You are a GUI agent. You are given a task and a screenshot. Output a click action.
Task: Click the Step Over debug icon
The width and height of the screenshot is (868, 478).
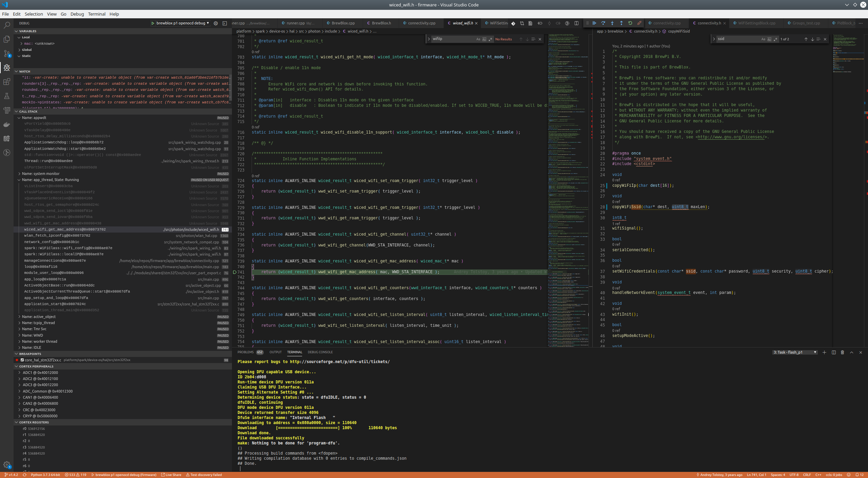pos(603,23)
